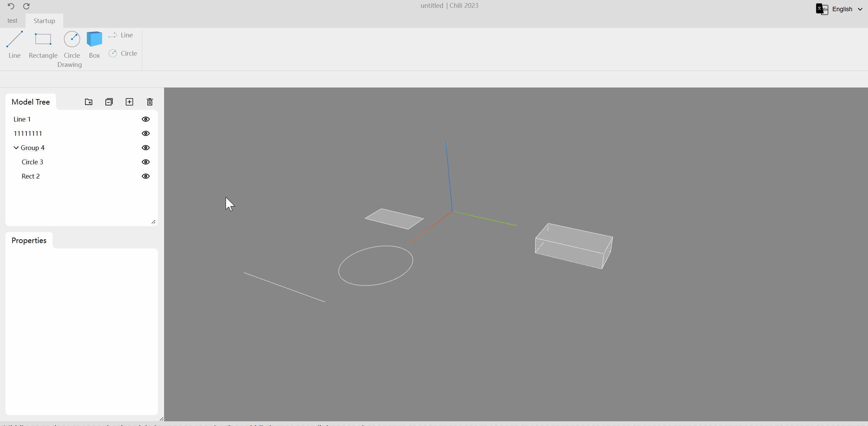
Task: Toggle visibility of Line 1 layer
Action: click(146, 119)
